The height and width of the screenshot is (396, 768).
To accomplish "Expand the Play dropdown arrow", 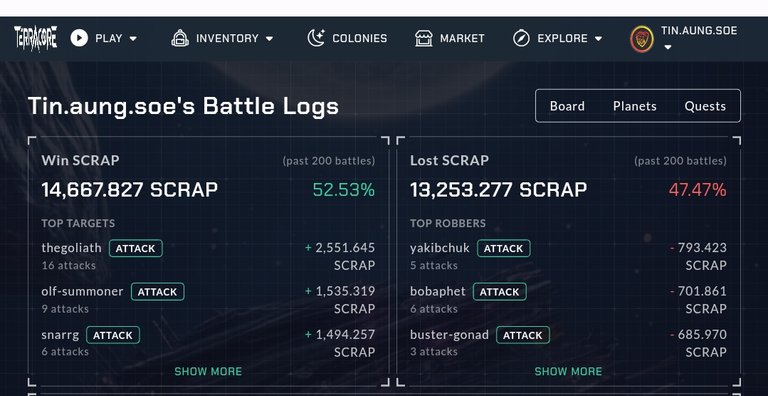I will 133,39.
